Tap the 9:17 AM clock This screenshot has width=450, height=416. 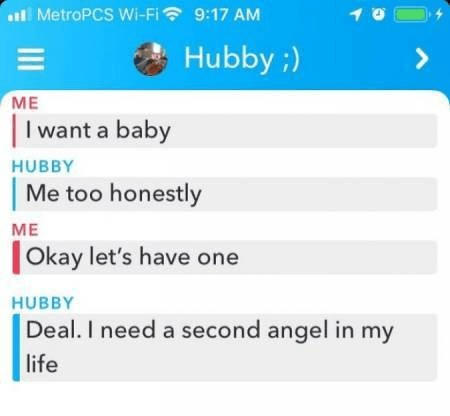tap(227, 15)
